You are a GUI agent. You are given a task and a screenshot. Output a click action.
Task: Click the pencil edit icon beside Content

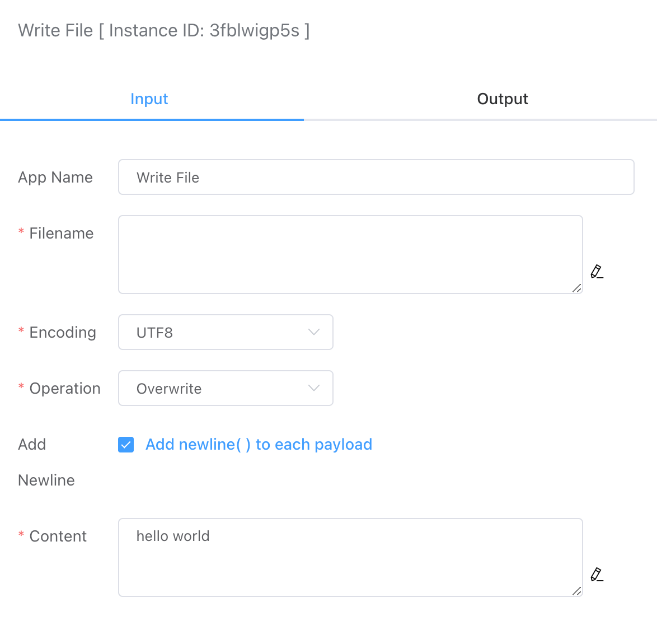(597, 575)
